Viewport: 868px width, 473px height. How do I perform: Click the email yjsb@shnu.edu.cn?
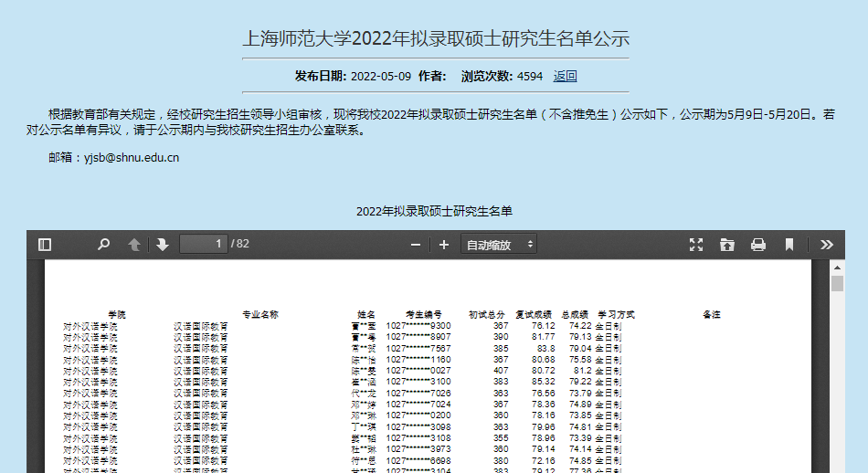(x=131, y=157)
